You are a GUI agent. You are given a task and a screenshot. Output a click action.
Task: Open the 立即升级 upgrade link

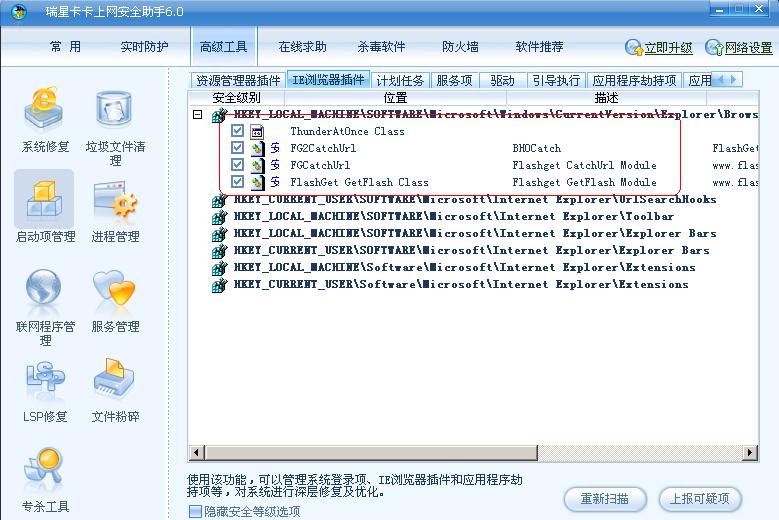pyautogui.click(x=668, y=48)
